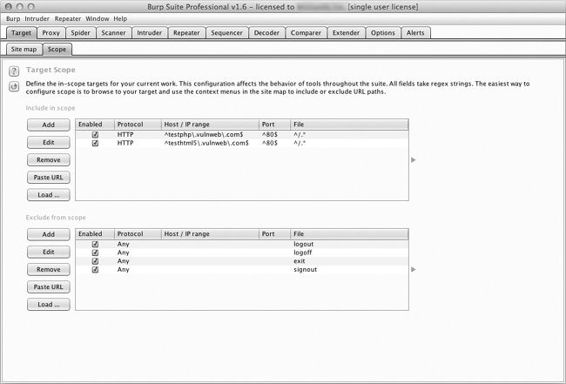Switch to the Options tab
Screen dimensions: 566x384
(383, 33)
